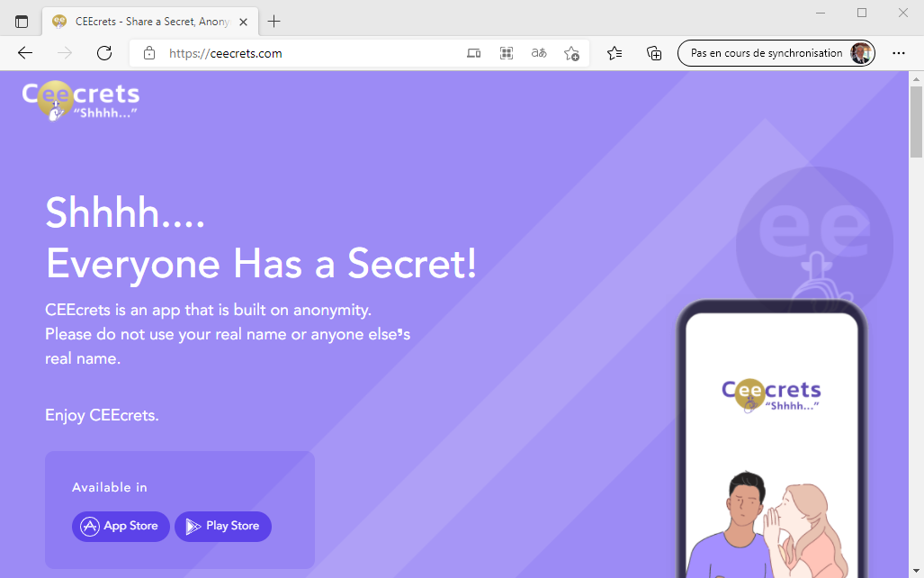This screenshot has height=578, width=924.
Task: Add this page to favorites star
Action: click(x=571, y=53)
